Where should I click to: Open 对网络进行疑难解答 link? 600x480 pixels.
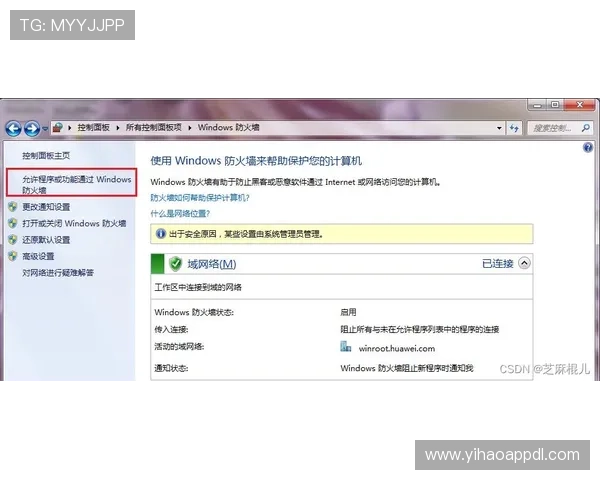coord(58,273)
